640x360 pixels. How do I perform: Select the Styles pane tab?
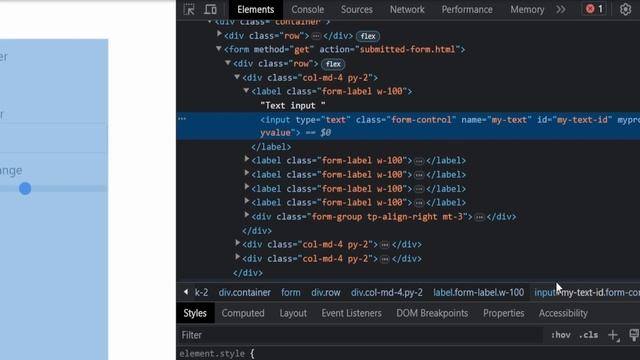(195, 313)
